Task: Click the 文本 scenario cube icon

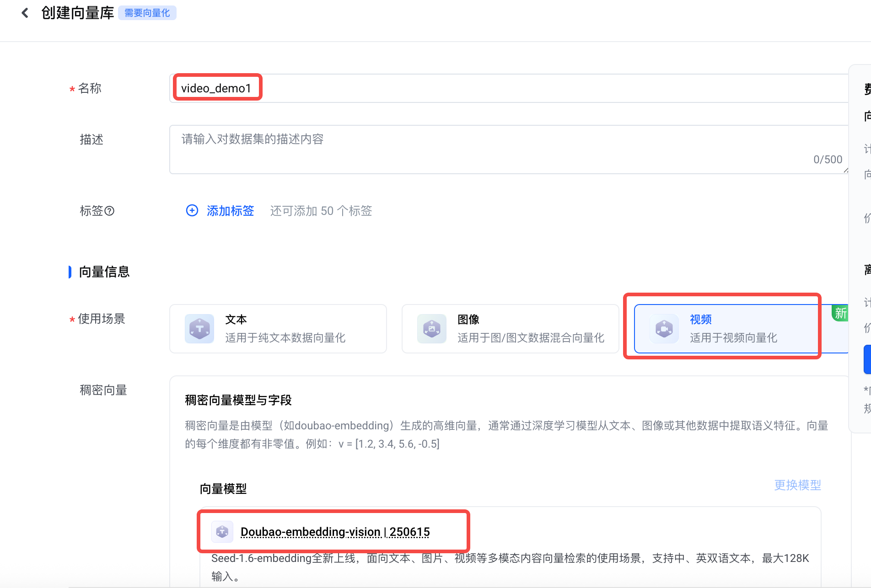Action: [199, 329]
